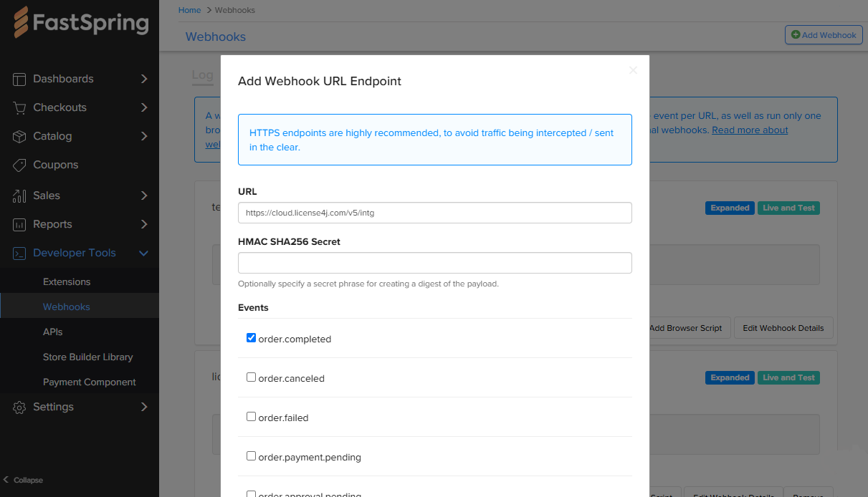
Task: Click the second webhook's Live and Test badge
Action: (788, 378)
